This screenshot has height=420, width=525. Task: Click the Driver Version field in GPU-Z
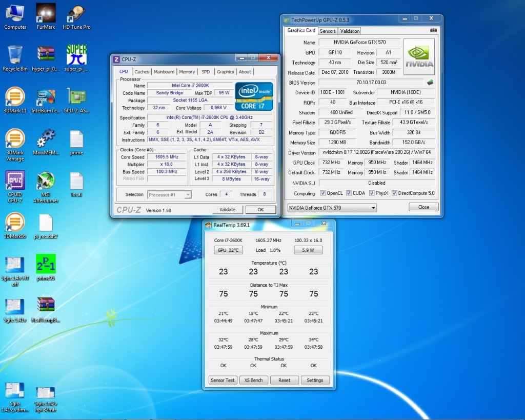(x=376, y=152)
